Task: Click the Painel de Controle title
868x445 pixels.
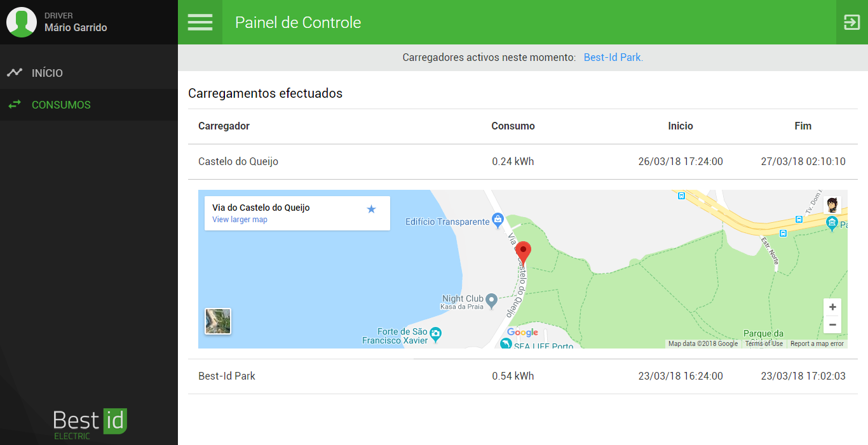Action: click(298, 22)
